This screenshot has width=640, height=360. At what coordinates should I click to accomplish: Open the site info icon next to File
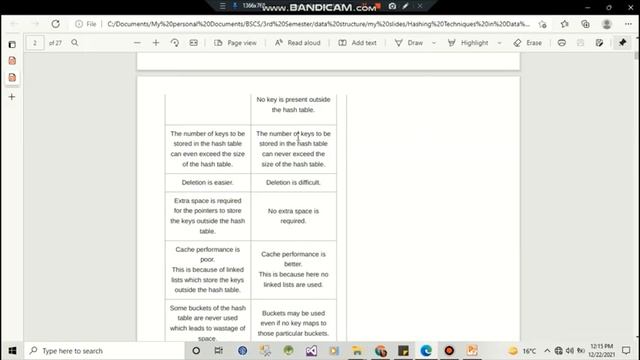(x=79, y=24)
